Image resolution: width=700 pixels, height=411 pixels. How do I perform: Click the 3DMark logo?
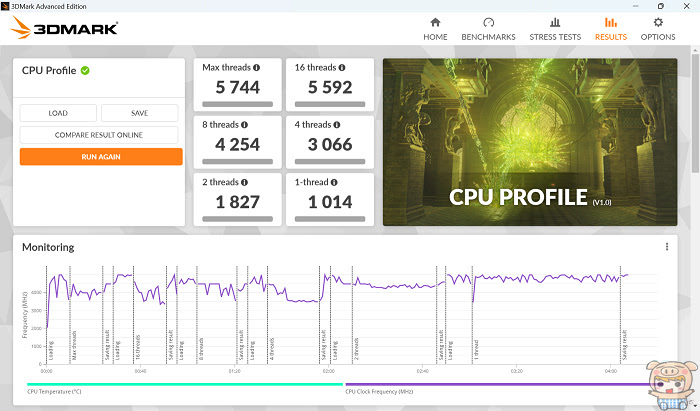64,28
